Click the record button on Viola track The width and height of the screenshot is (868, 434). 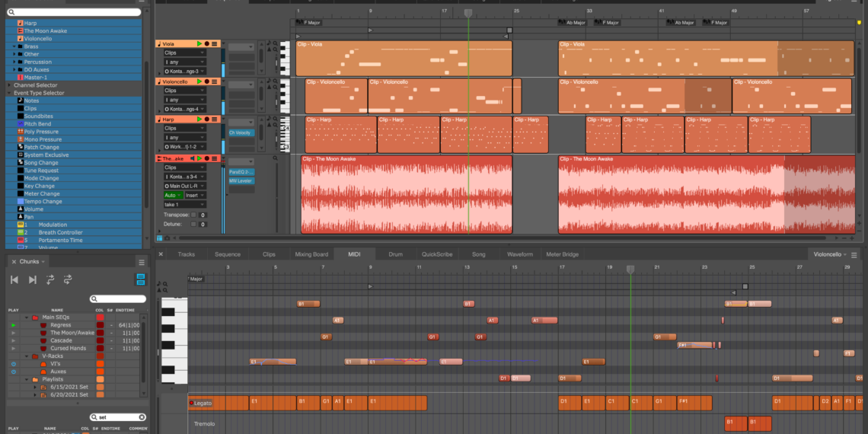point(206,44)
